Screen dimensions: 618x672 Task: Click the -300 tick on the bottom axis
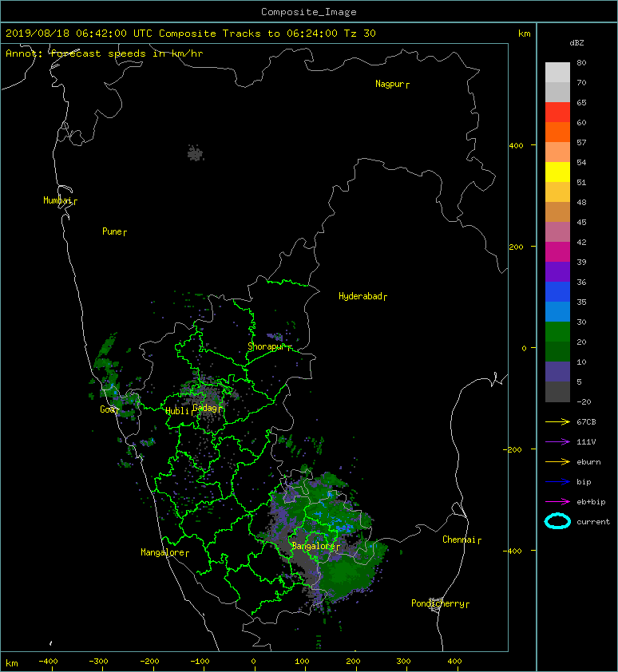98,662
